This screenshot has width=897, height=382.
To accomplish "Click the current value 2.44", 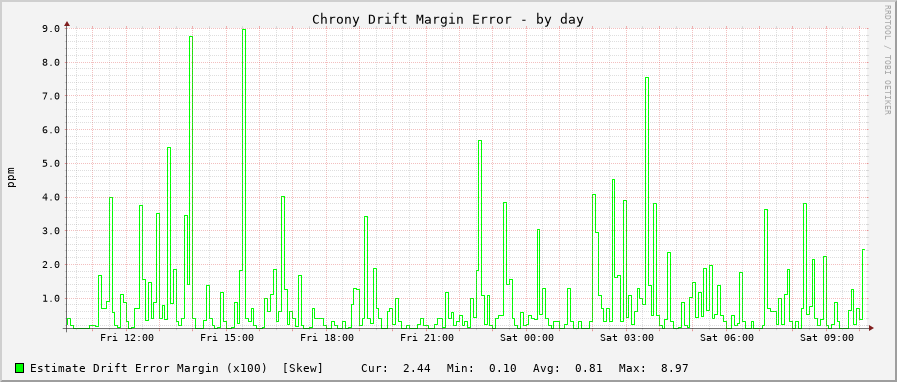I will click(x=416, y=368).
